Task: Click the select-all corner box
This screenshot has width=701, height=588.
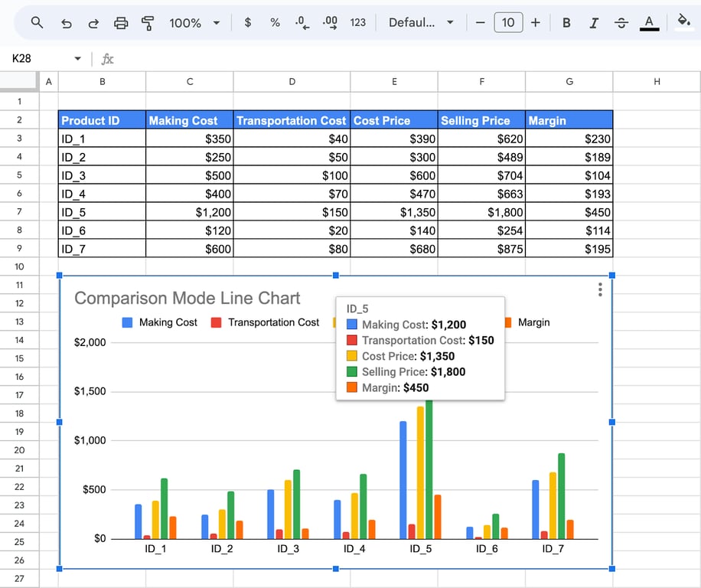Action: (x=19, y=81)
